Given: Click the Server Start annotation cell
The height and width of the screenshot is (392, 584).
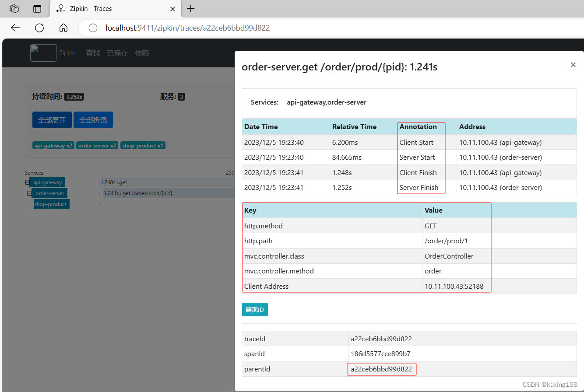Looking at the screenshot, I should tap(427, 157).
